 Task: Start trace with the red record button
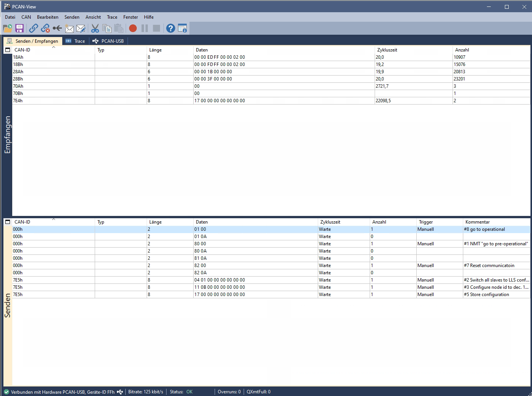(x=133, y=28)
